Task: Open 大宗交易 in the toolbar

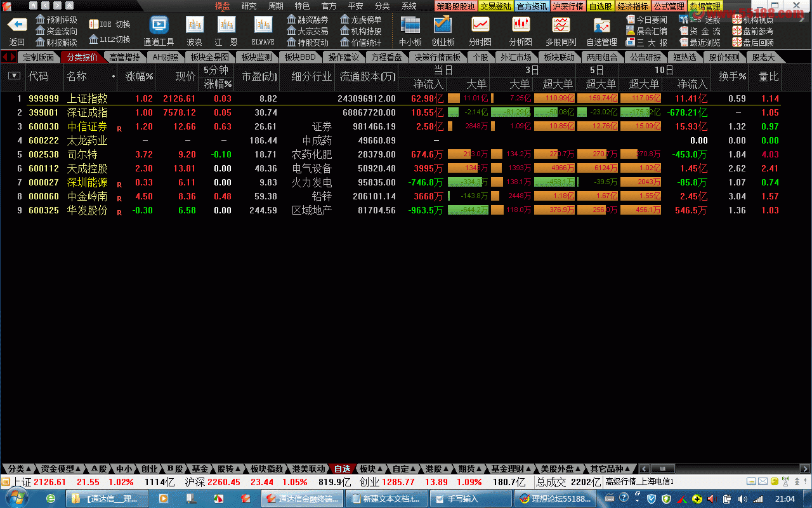Action: [x=308, y=31]
